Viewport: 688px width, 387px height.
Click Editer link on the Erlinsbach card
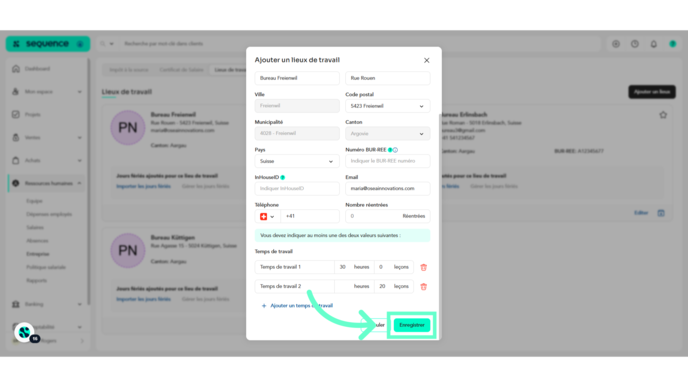641,213
